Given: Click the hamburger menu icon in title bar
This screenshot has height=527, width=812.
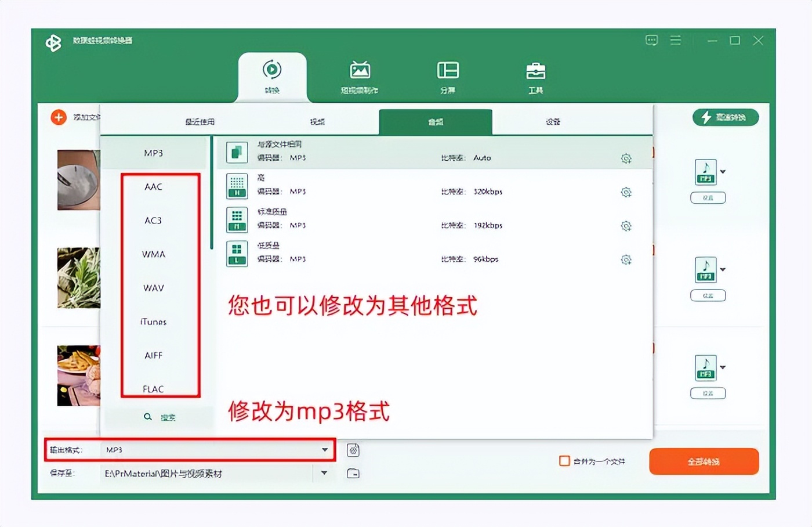Looking at the screenshot, I should click(x=675, y=40).
